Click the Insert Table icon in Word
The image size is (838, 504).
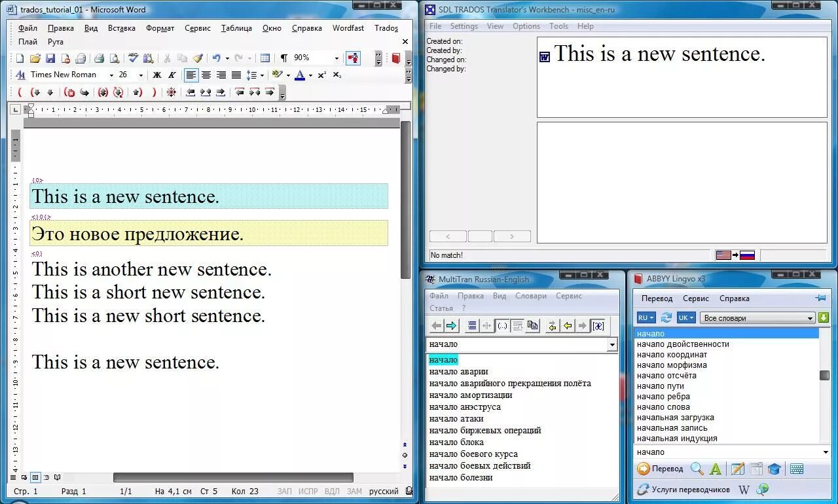(x=265, y=58)
